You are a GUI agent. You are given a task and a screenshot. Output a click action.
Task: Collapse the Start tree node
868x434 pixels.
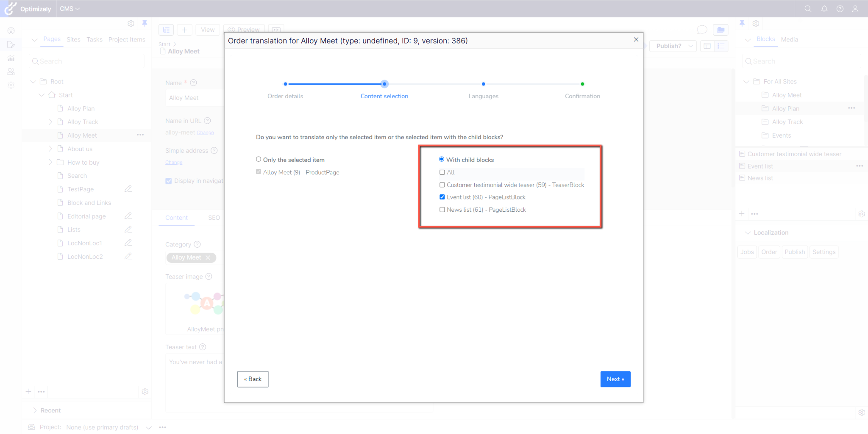pyautogui.click(x=42, y=95)
